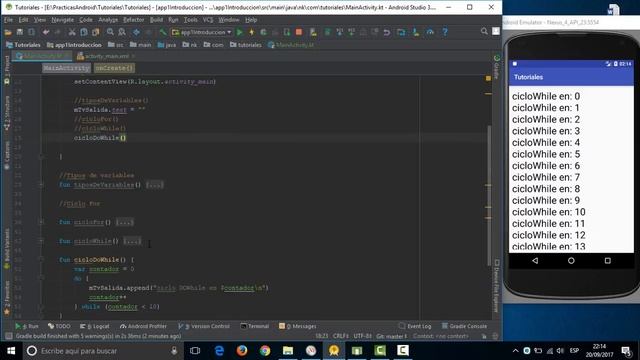Expand the folded cicloWhile function body

tap(132, 241)
